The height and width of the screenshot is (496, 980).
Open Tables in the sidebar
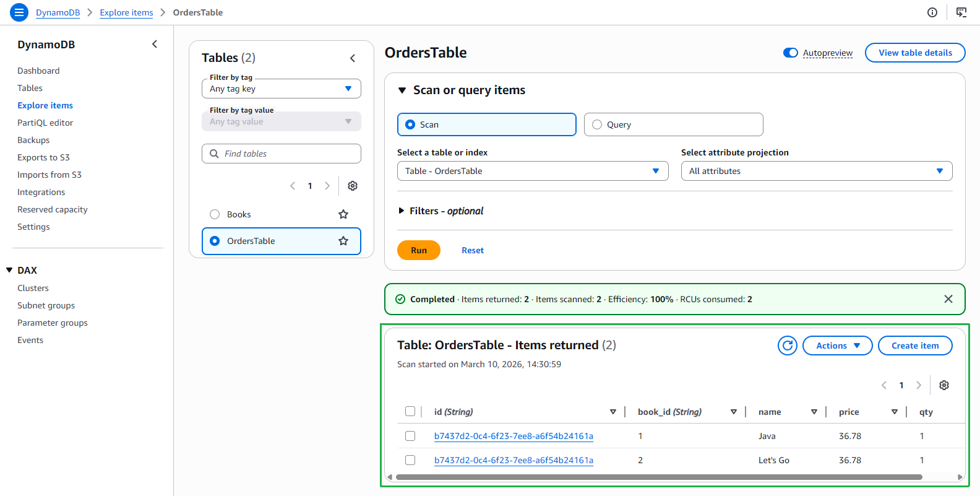point(30,88)
